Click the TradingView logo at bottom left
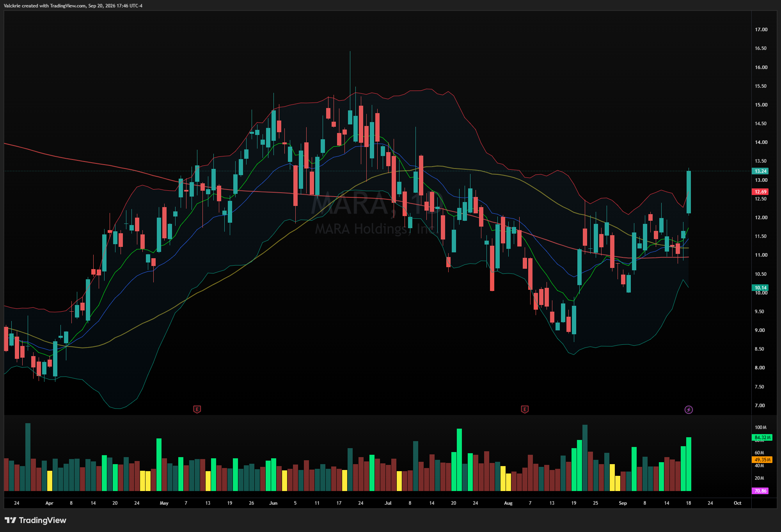 pyautogui.click(x=35, y=520)
